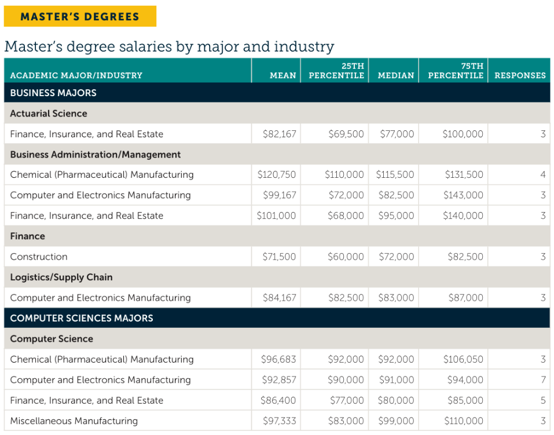
Task: Click the Master's Degrees yellow badge
Action: point(80,16)
